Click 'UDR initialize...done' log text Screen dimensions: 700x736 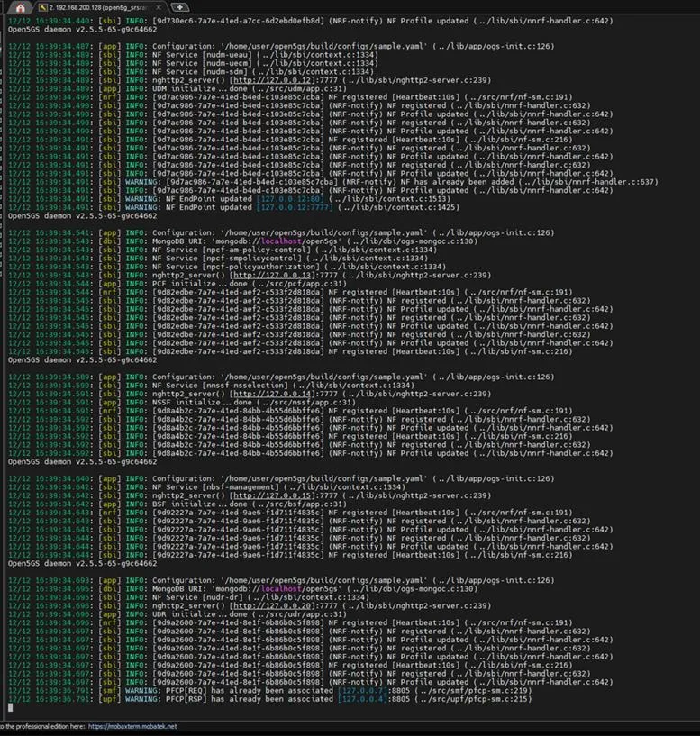(199, 614)
